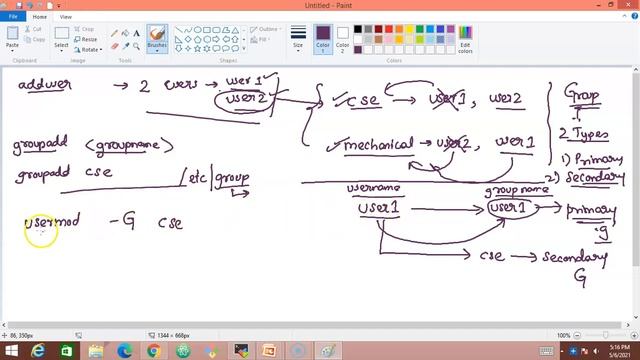Click the volume icon in system tray
Screen dimensions: 640x360
point(596,351)
